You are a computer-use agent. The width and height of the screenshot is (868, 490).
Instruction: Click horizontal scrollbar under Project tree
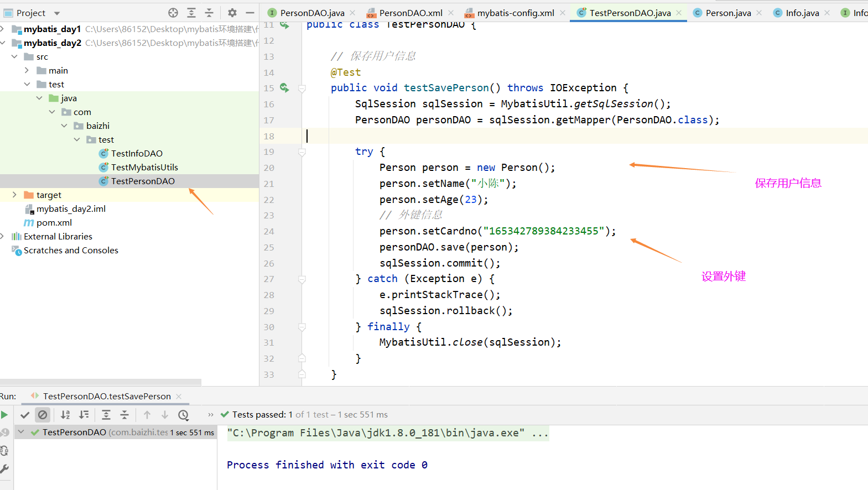[x=101, y=382]
